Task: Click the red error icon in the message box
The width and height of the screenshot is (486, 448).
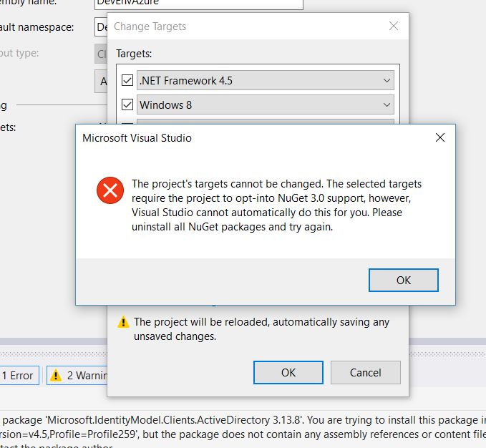Action: coord(110,190)
